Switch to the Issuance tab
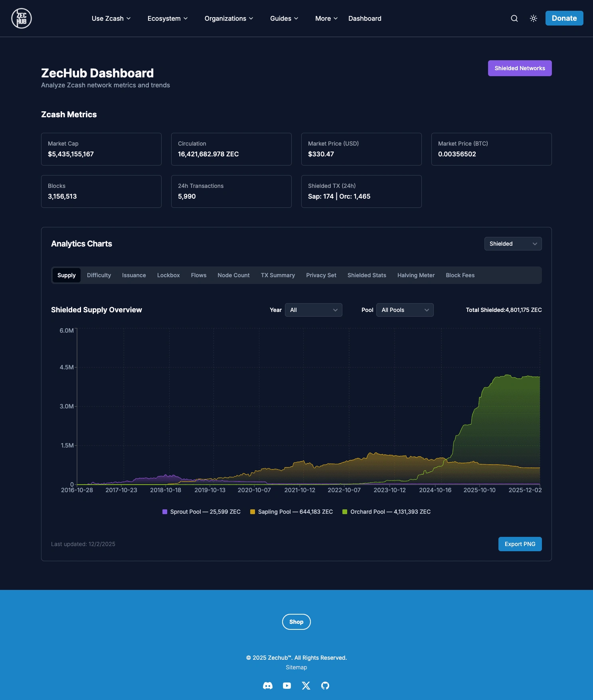 coord(134,275)
